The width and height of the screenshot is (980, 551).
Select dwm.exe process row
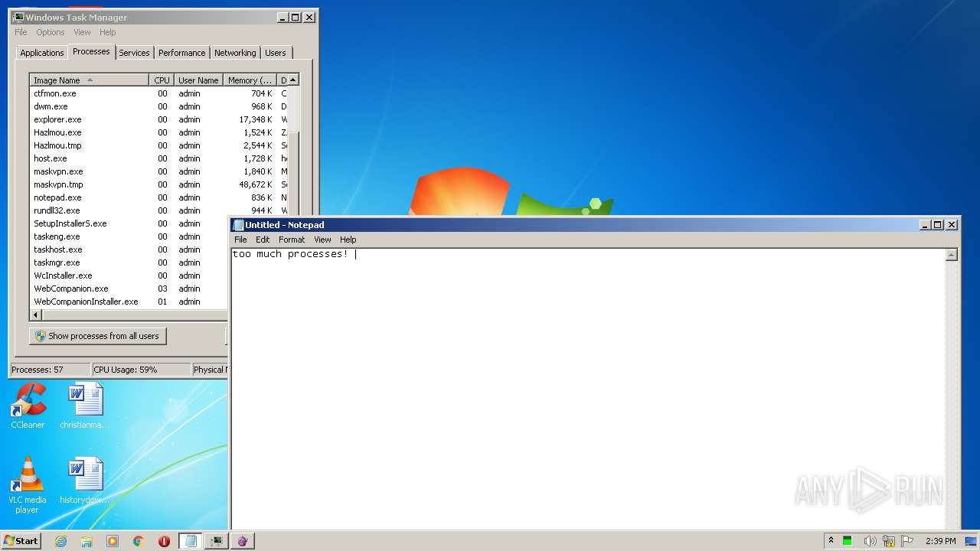[x=158, y=106]
